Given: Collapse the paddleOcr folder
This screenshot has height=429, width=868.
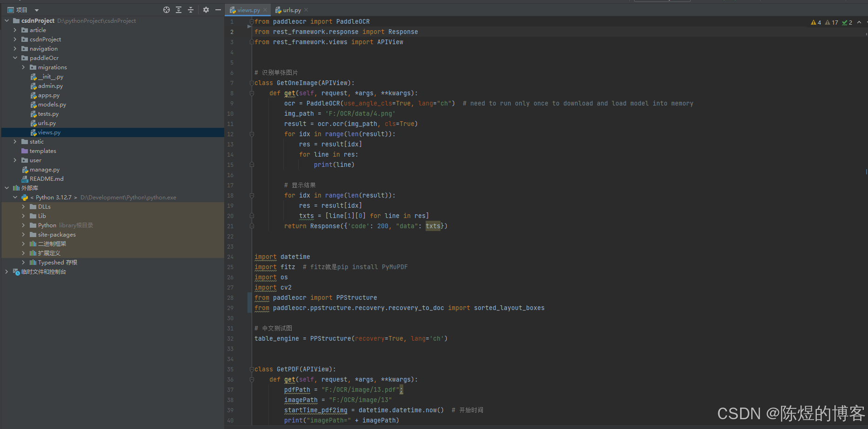Looking at the screenshot, I should [15, 58].
